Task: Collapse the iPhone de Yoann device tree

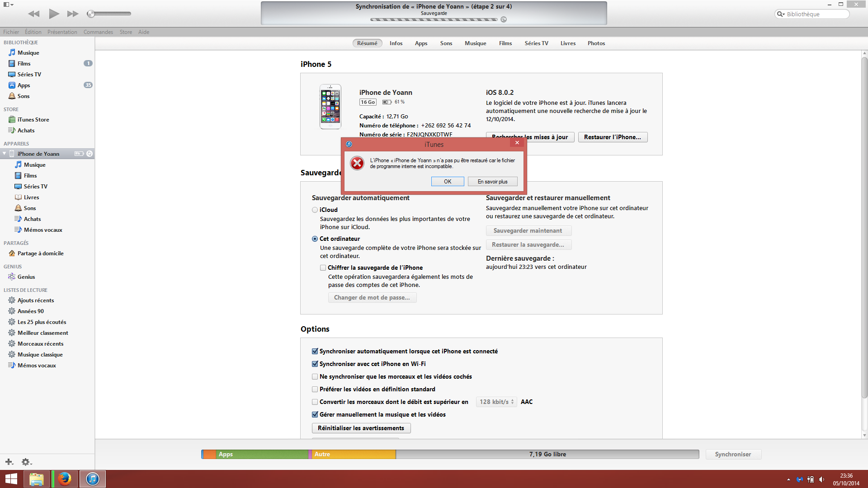Action: point(5,154)
